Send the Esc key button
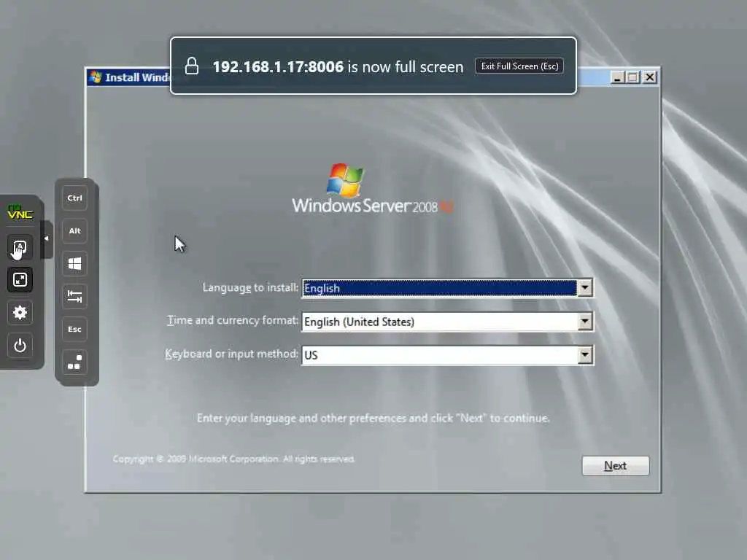Image resolution: width=747 pixels, height=560 pixels. point(75,329)
